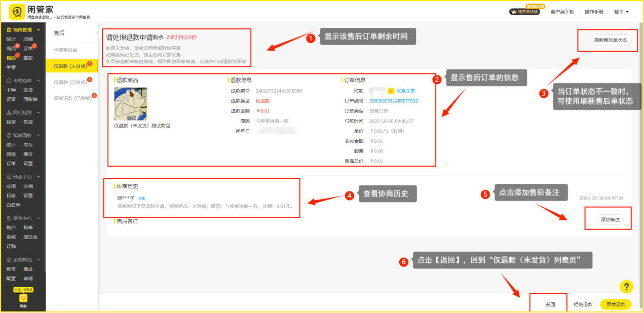Switch to 退货退款 (已发货) tab

(x=71, y=98)
